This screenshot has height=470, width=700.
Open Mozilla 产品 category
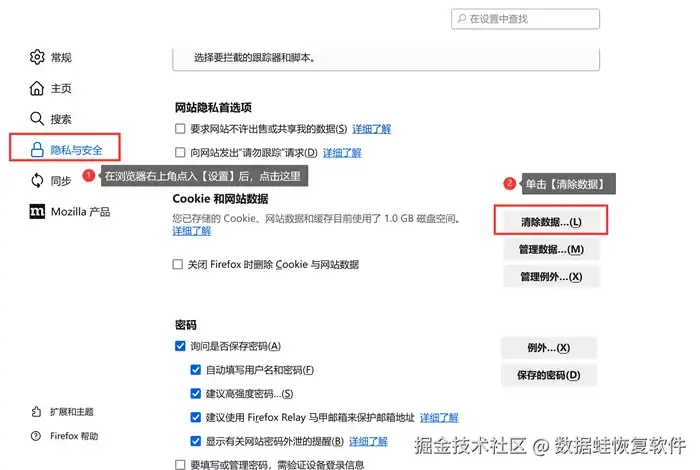[x=80, y=212]
